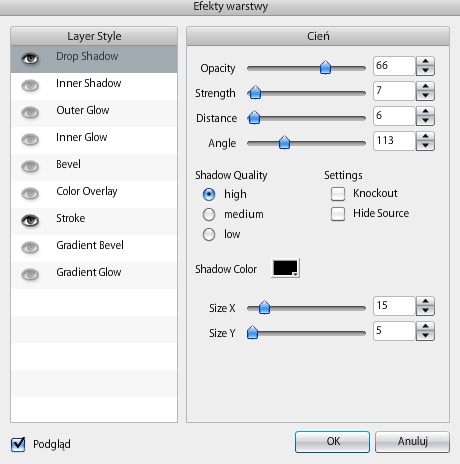Image resolution: width=460 pixels, height=464 pixels.
Task: Enable Outer Glow visibility eye
Action: pyautogui.click(x=30, y=113)
